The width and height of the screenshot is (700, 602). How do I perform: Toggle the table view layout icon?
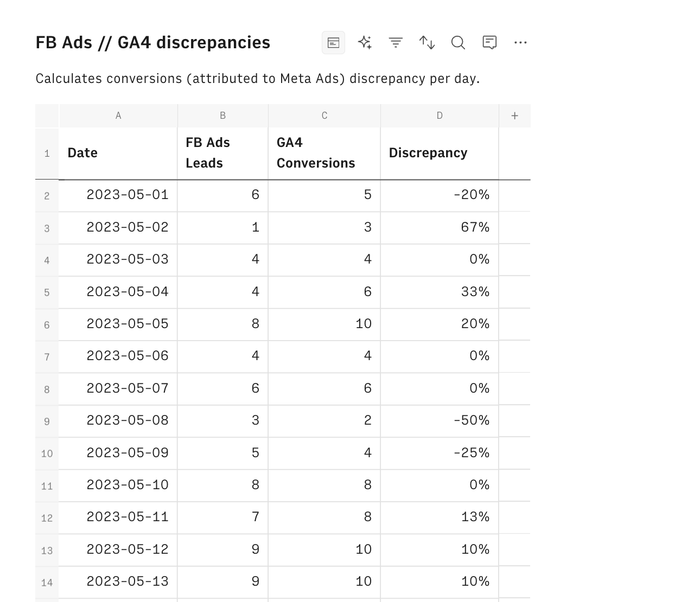coord(334,42)
